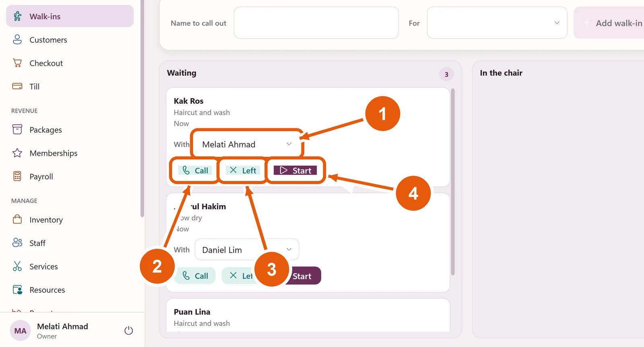Click the Inventory bag icon
This screenshot has height=347, width=644.
(x=17, y=220)
